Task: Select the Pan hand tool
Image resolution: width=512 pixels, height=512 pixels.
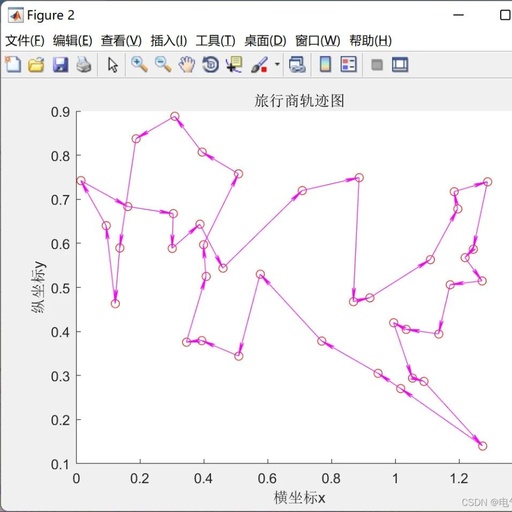Action: pyautogui.click(x=187, y=64)
